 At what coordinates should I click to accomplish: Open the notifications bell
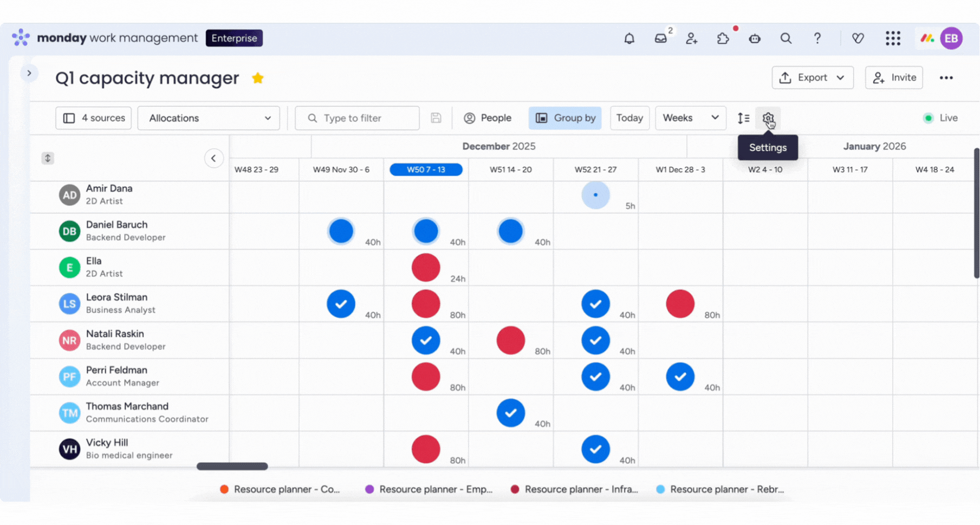(x=629, y=38)
